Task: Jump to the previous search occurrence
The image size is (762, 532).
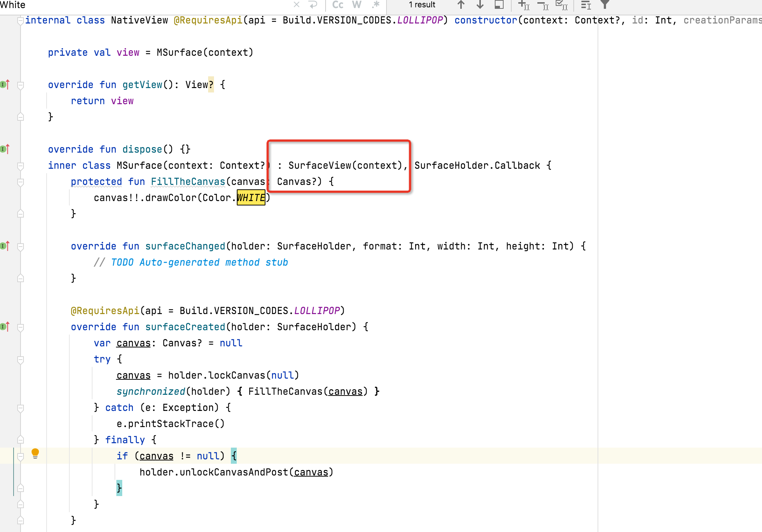Action: coord(460,5)
